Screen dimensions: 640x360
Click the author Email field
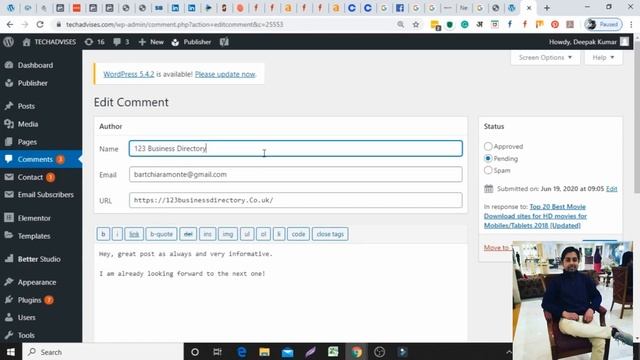(296, 174)
